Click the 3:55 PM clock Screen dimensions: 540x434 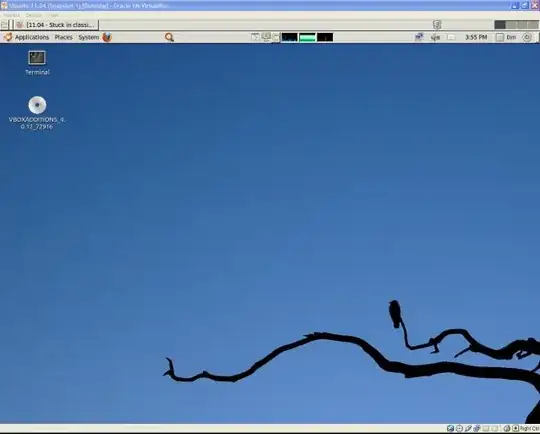click(x=476, y=37)
